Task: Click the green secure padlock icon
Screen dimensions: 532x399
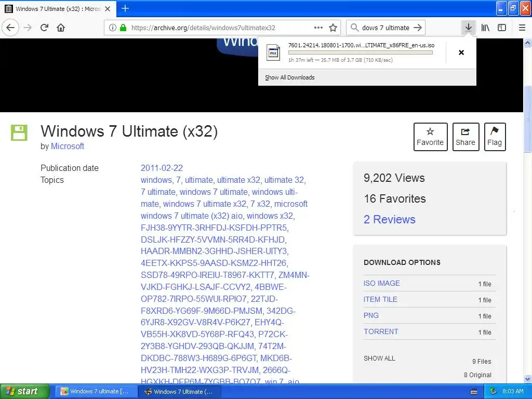Action: pyautogui.click(x=123, y=28)
